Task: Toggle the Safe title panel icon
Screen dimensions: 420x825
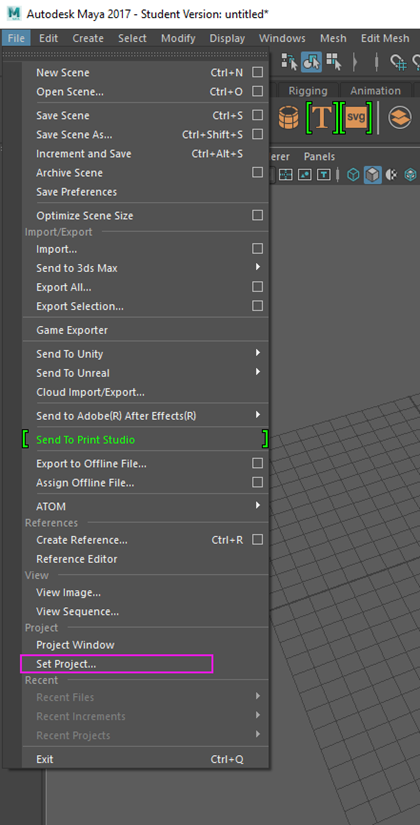Action: tap(324, 174)
